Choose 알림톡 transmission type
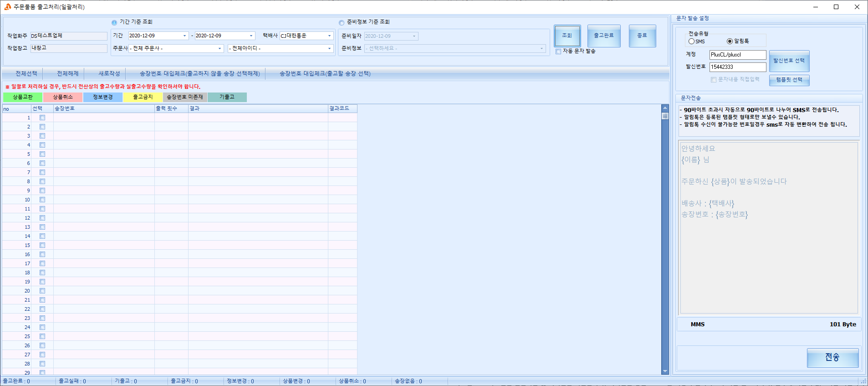This screenshot has width=868, height=386. click(730, 41)
